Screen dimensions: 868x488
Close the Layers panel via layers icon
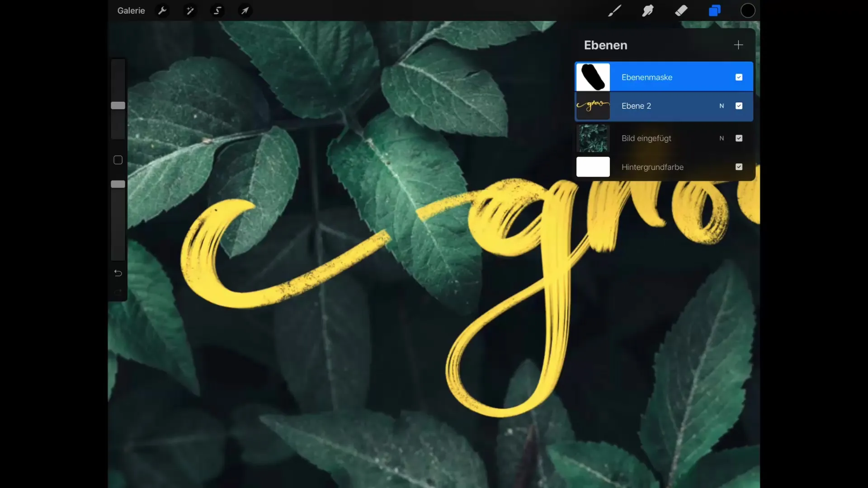point(715,10)
